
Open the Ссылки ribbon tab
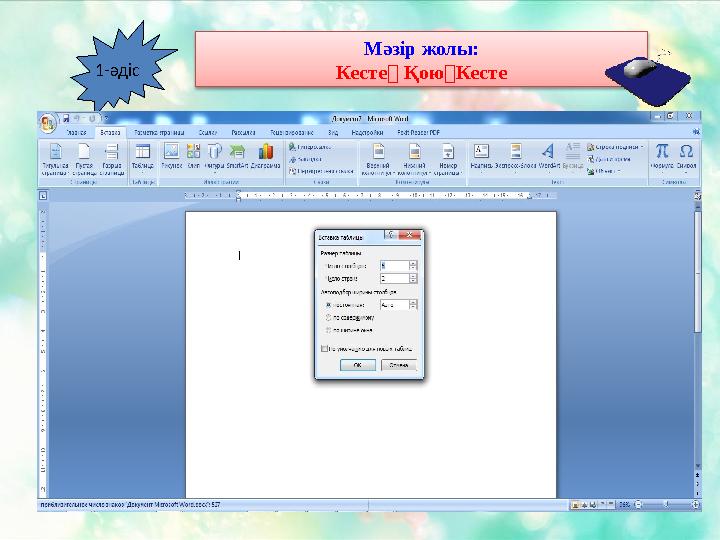208,132
